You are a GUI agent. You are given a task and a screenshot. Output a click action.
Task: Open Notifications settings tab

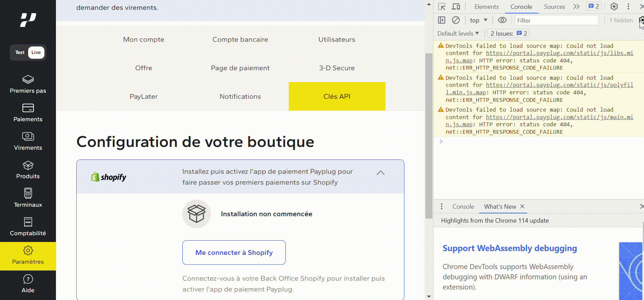pos(240,96)
